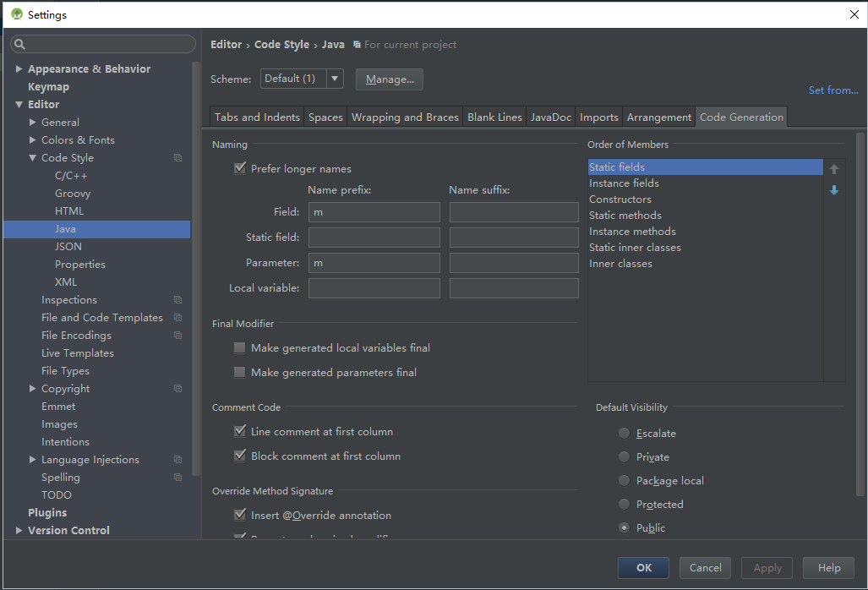The height and width of the screenshot is (590, 868).
Task: Expand the Version Control tree node
Action: 19,531
